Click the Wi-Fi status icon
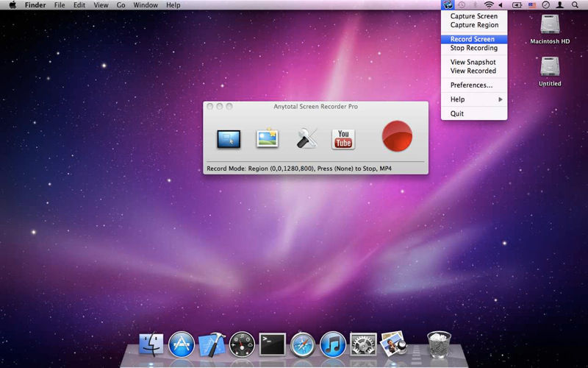588x368 pixels. coord(489,5)
